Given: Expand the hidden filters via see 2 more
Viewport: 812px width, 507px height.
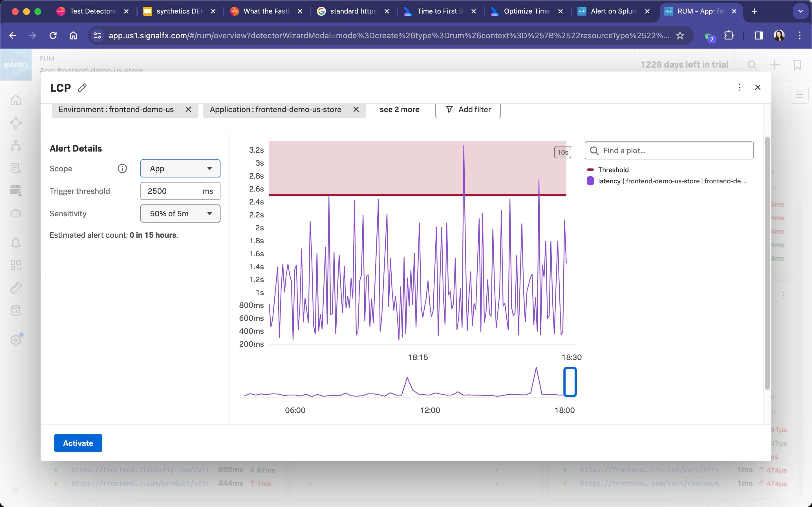Looking at the screenshot, I should (399, 109).
